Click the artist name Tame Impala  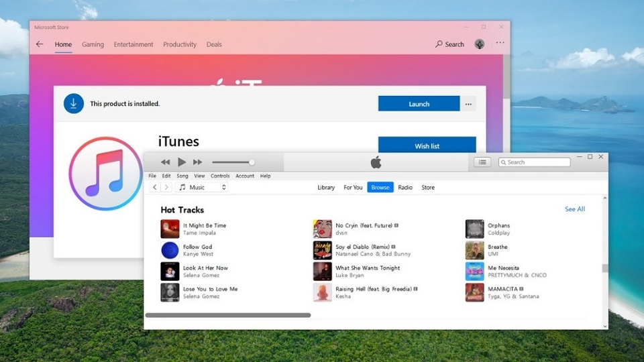pyautogui.click(x=199, y=233)
